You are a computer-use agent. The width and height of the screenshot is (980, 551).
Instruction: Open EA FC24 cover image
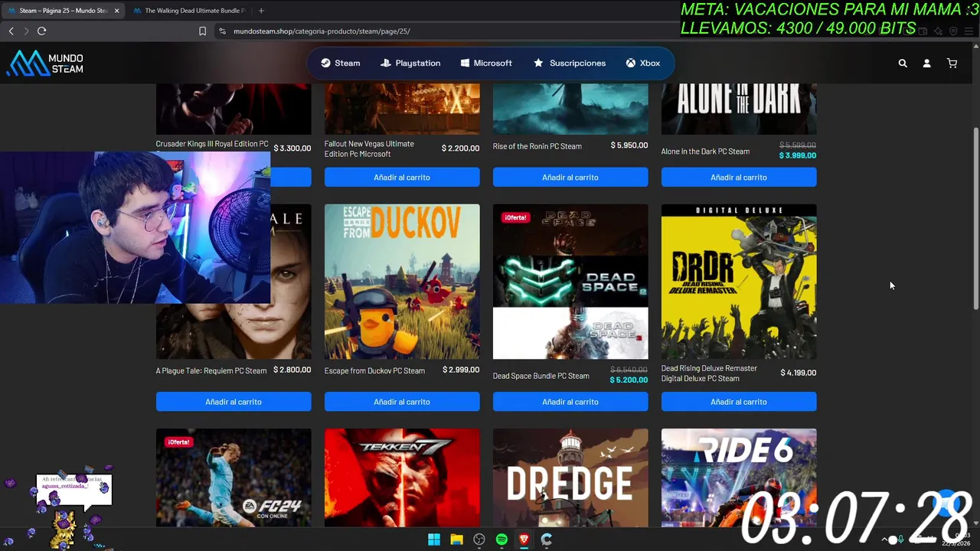tap(234, 478)
